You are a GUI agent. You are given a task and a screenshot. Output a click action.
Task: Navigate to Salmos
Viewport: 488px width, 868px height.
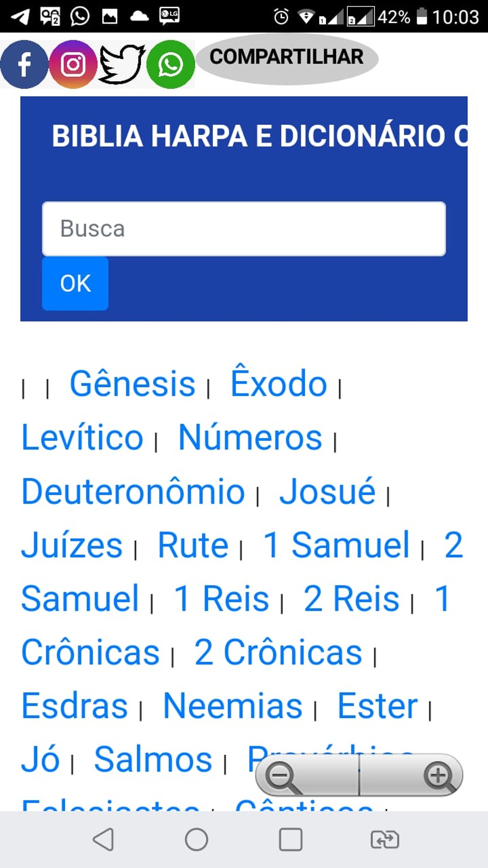(x=153, y=759)
